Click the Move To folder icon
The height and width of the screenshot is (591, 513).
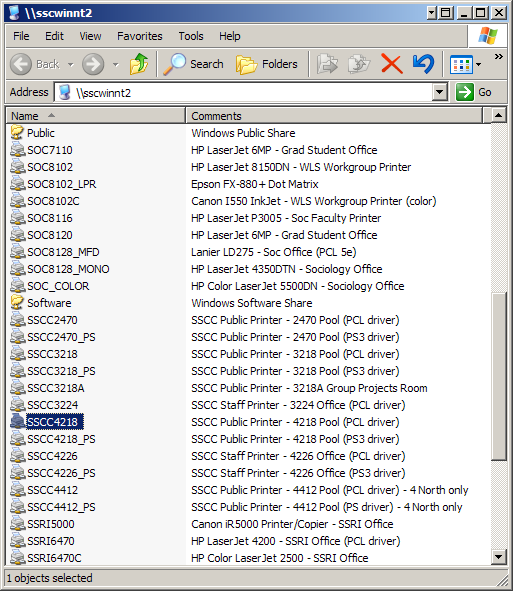click(327, 64)
